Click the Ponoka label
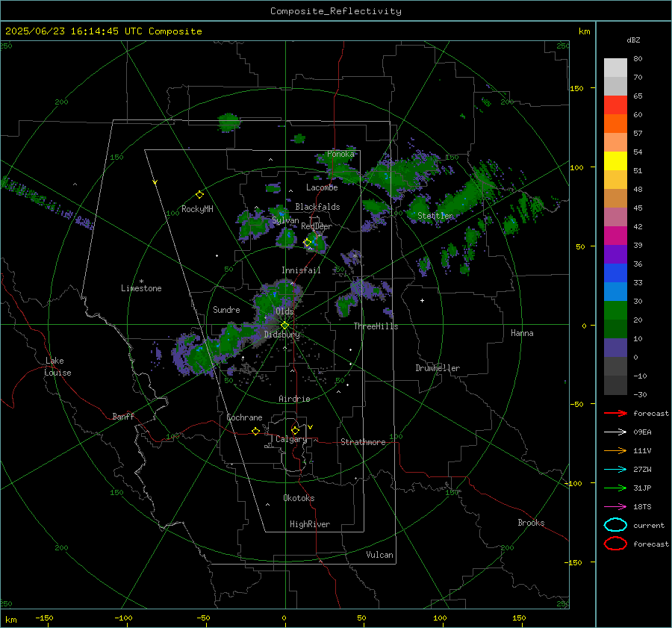The height and width of the screenshot is (628, 672). (x=340, y=155)
